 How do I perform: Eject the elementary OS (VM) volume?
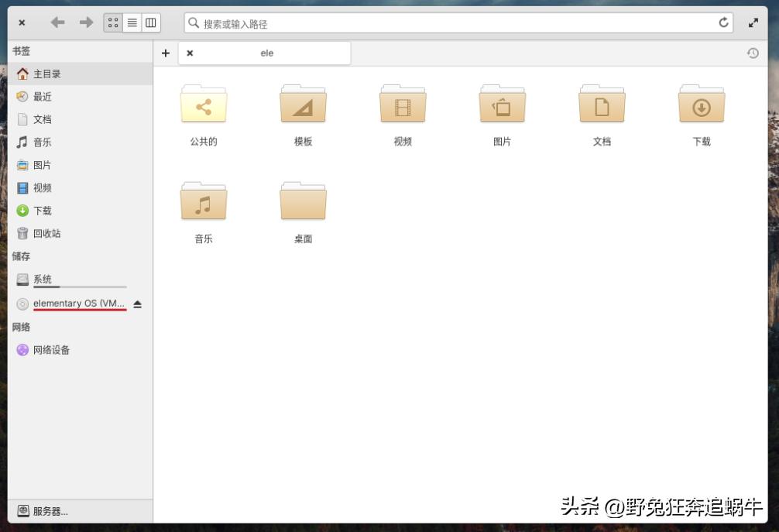pyautogui.click(x=137, y=304)
